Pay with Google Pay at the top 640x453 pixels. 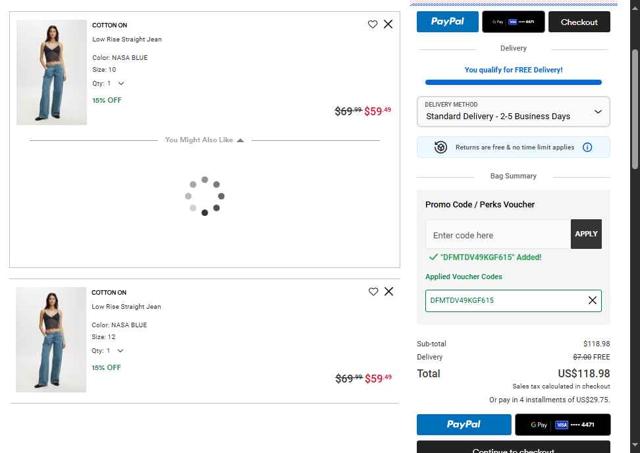513,22
